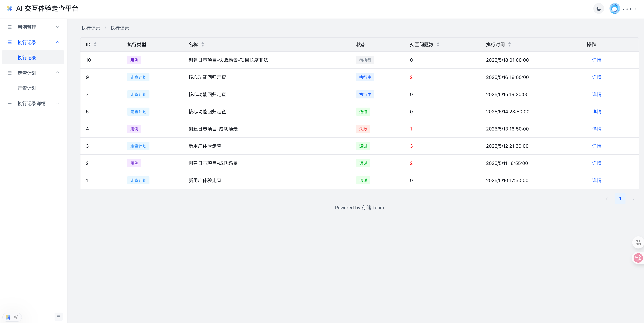The height and width of the screenshot is (323, 644).
Task: Sort the table by 执行时间
Action: click(510, 45)
